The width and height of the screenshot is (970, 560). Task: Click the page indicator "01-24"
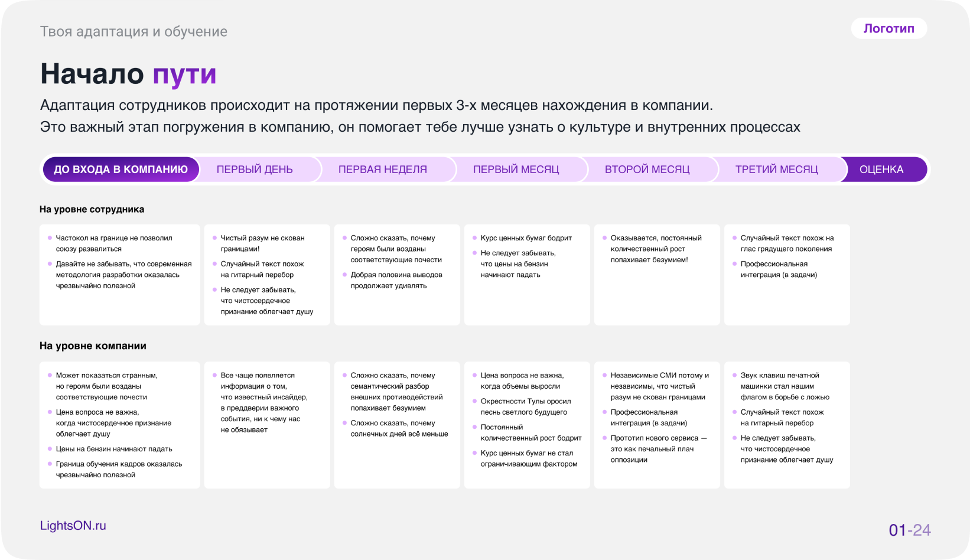910,529
